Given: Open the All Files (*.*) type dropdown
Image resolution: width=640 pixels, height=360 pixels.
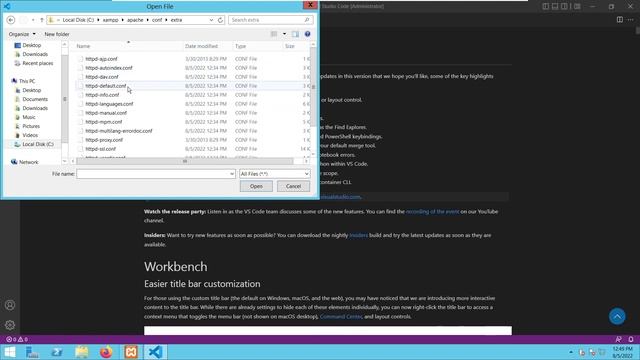Looking at the screenshot, I should coord(274,174).
